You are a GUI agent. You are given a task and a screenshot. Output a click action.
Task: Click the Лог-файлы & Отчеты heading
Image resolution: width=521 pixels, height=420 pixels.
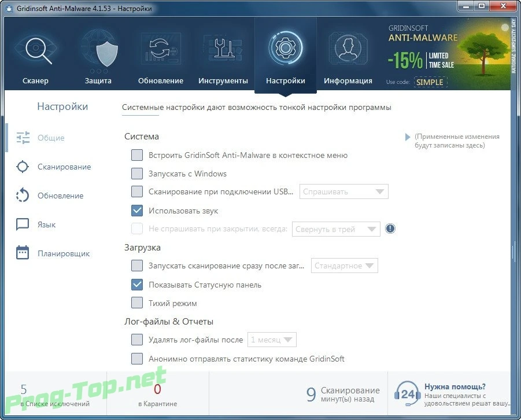pos(169,322)
